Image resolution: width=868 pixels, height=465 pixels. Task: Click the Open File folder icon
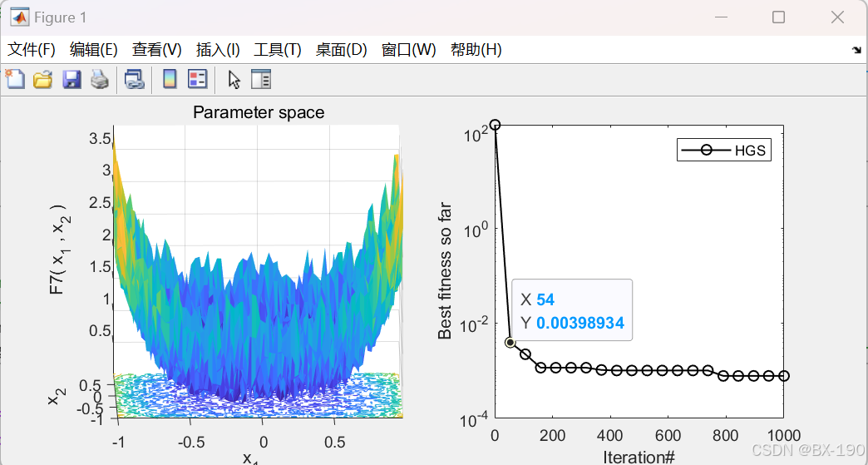[x=42, y=79]
